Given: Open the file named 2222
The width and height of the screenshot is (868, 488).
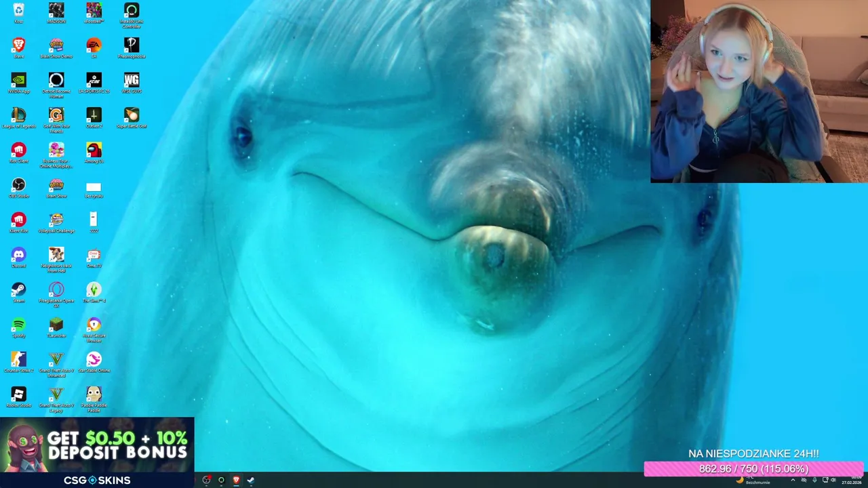Looking at the screenshot, I should 94,223.
